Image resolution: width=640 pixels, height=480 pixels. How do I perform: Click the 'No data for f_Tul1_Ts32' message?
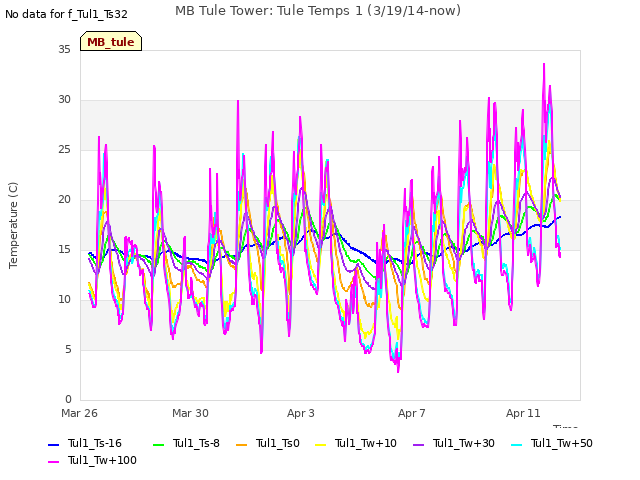click(66, 14)
